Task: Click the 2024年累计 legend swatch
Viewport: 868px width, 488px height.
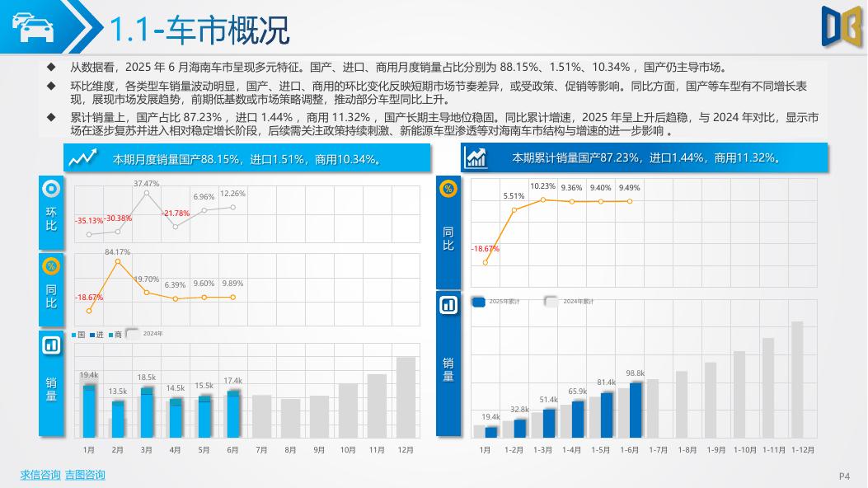Action: click(x=551, y=302)
